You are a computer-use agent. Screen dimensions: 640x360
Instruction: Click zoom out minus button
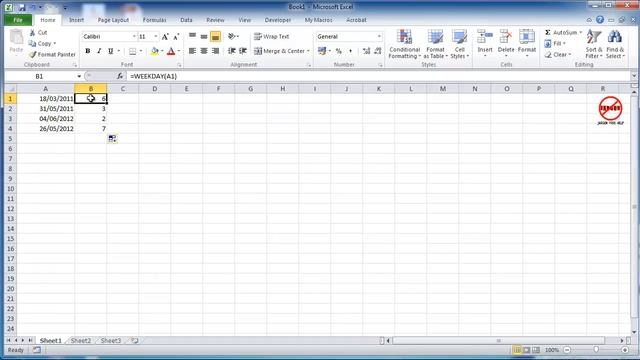click(x=567, y=350)
